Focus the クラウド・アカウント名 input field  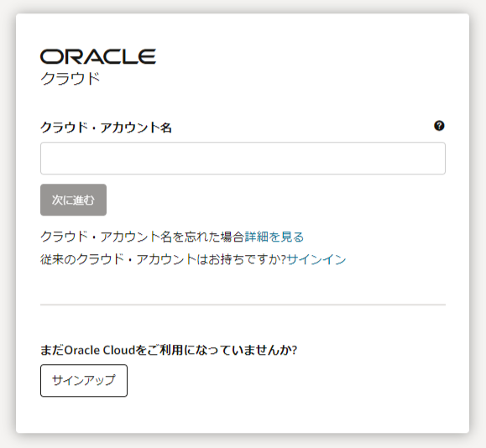click(243, 159)
